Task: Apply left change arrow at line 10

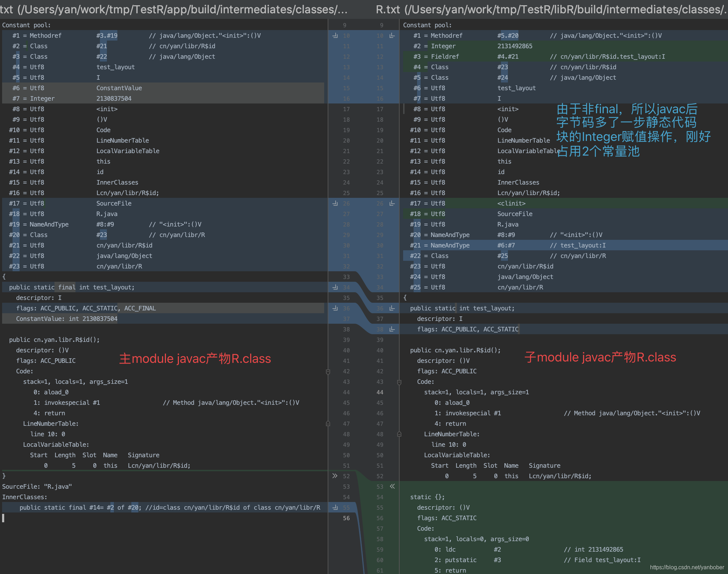Action: tap(335, 36)
